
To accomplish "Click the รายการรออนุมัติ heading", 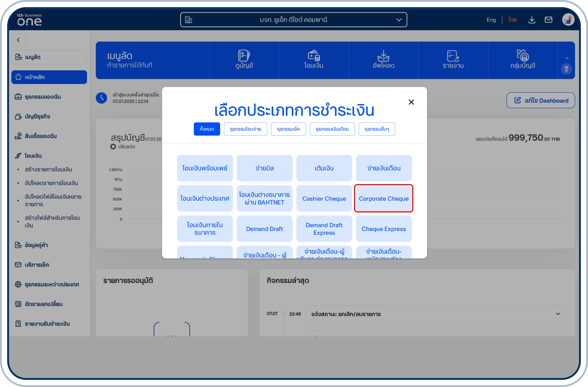I will [128, 281].
